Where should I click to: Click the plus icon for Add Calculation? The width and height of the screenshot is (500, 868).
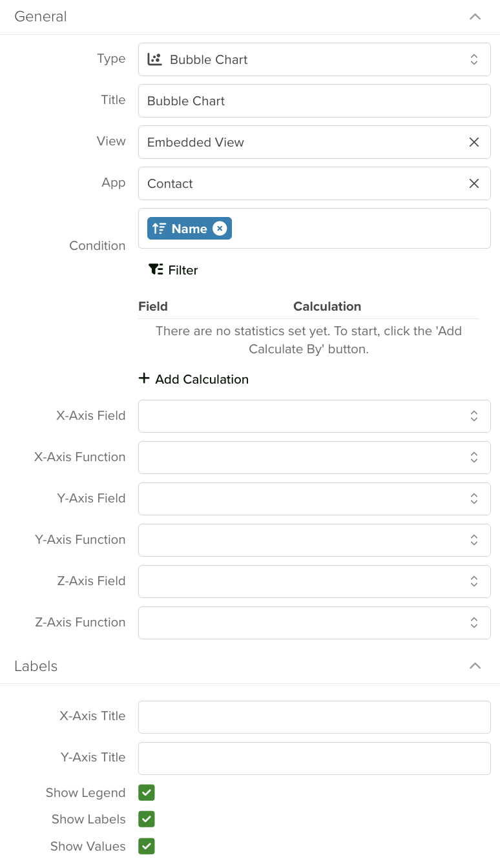click(144, 378)
